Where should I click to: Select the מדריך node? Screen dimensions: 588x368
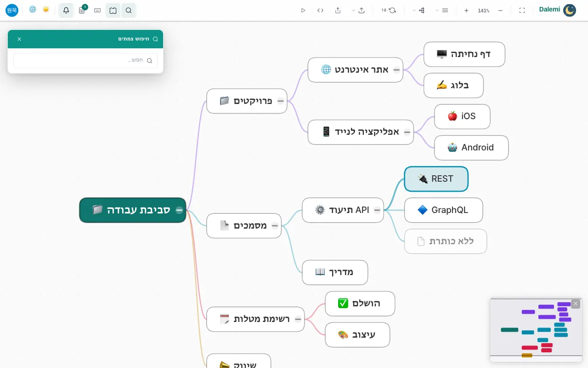tap(335, 272)
